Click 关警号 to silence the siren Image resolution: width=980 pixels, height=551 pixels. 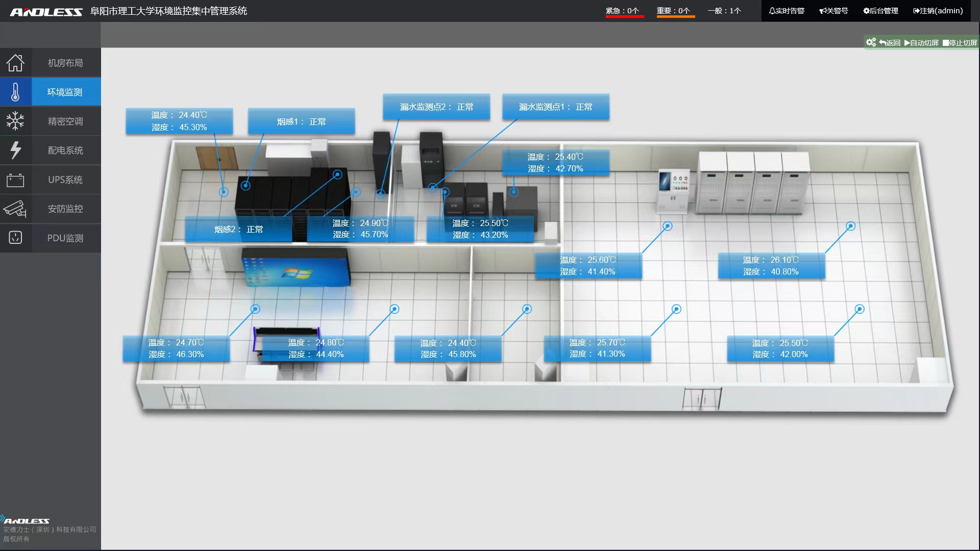[x=834, y=11]
